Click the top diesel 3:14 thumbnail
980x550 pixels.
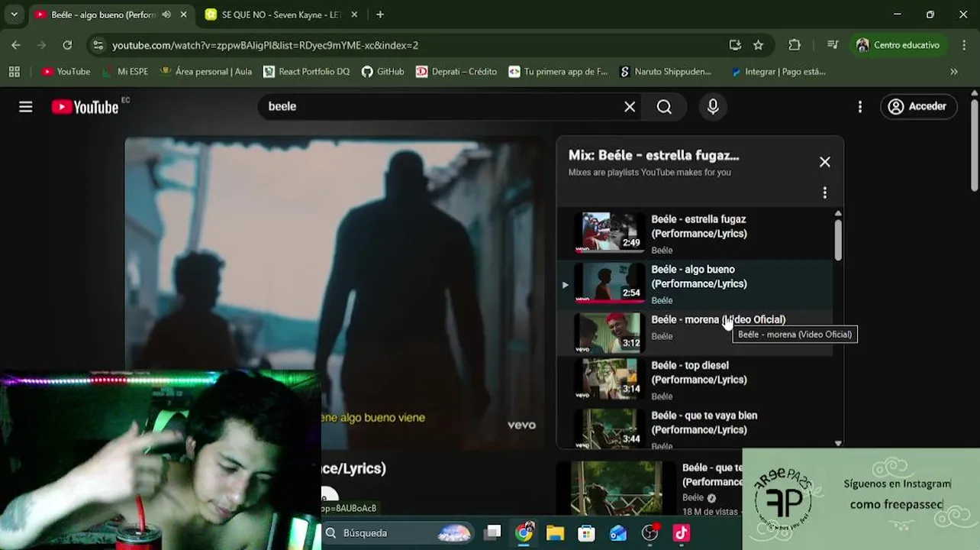pos(609,379)
